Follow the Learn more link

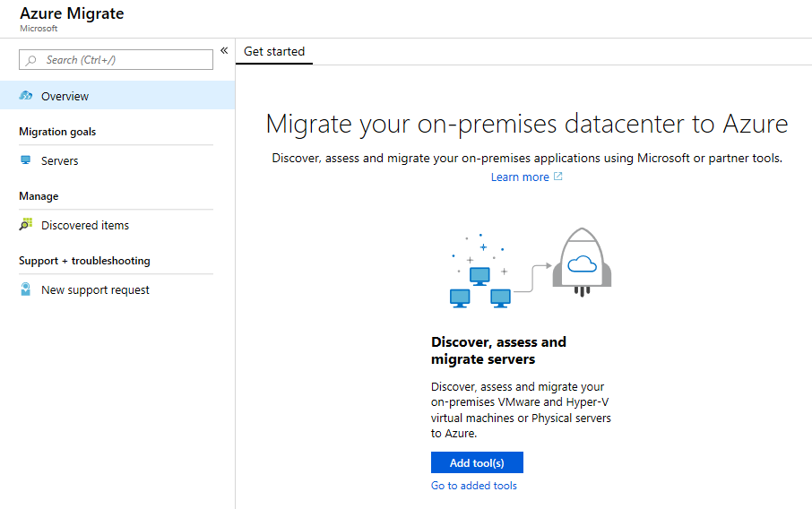point(520,177)
